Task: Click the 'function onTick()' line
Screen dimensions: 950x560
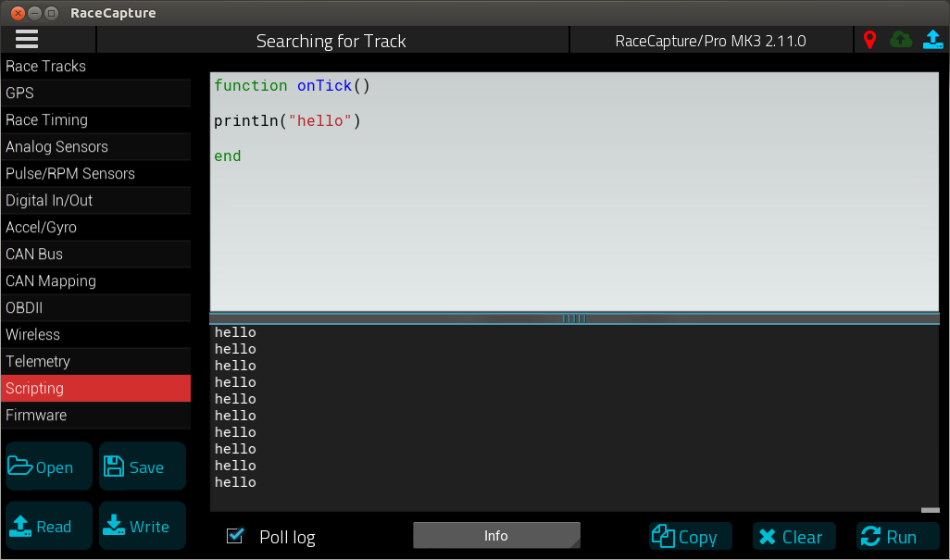Action: point(292,86)
